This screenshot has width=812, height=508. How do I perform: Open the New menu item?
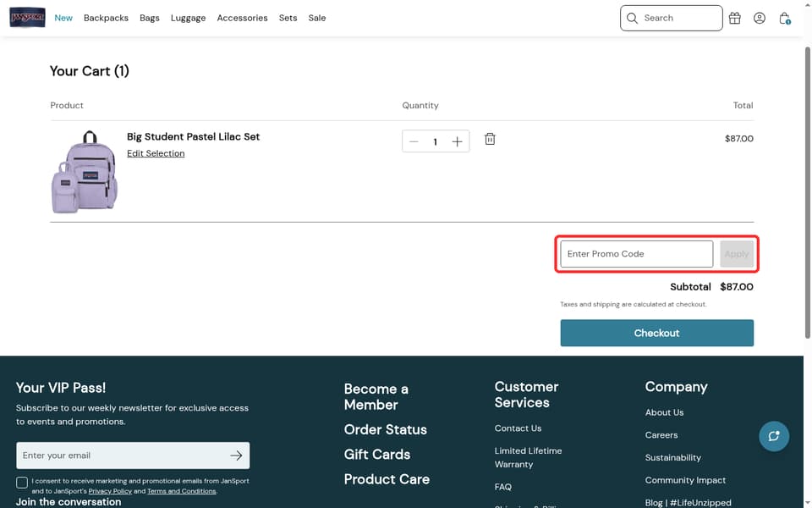(63, 18)
